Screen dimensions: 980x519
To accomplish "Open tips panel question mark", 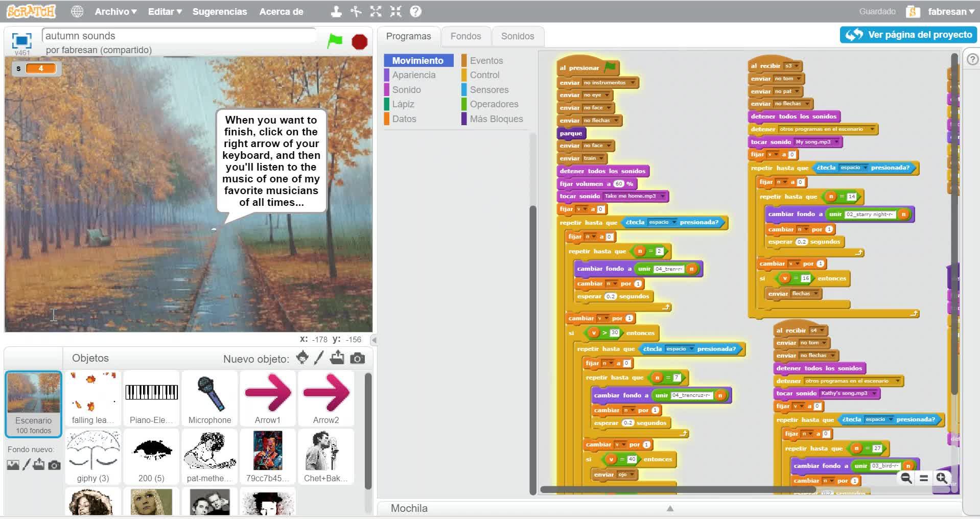I will [972, 59].
